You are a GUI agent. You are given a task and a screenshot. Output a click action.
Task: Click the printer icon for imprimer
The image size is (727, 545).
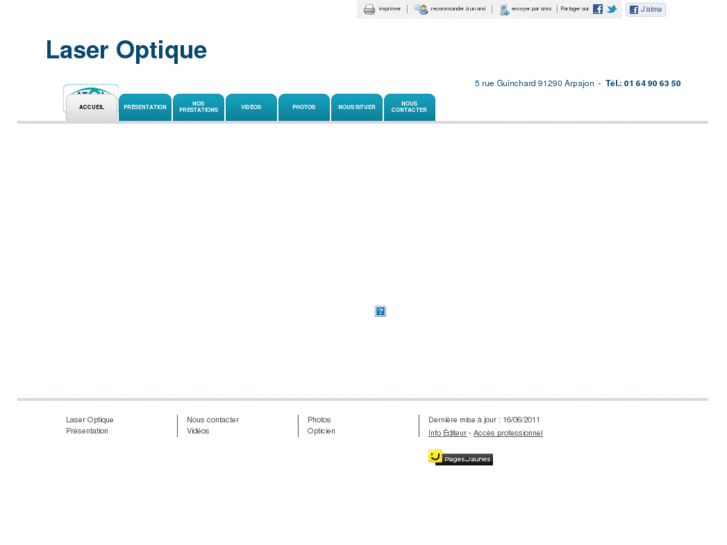[x=369, y=9]
